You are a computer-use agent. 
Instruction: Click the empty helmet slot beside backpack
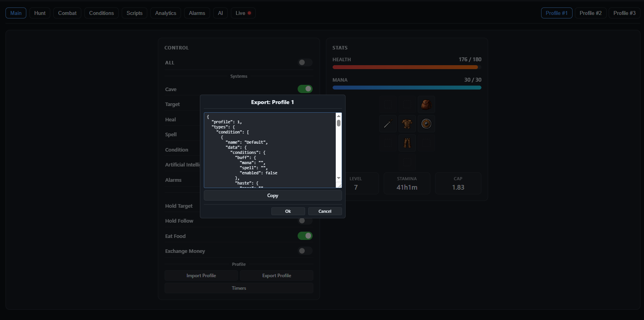click(407, 104)
